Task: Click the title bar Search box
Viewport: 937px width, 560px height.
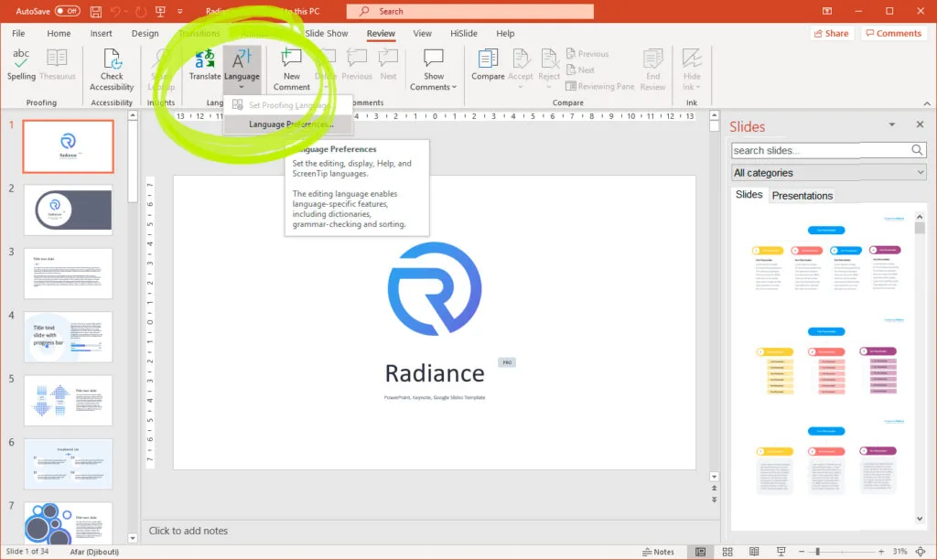Action: click(469, 11)
